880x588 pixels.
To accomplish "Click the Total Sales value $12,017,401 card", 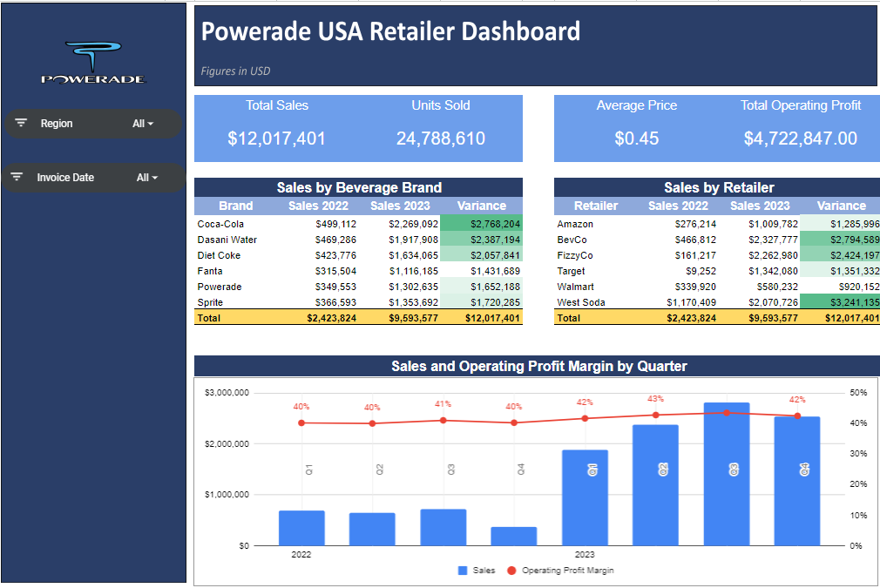I will (x=276, y=139).
